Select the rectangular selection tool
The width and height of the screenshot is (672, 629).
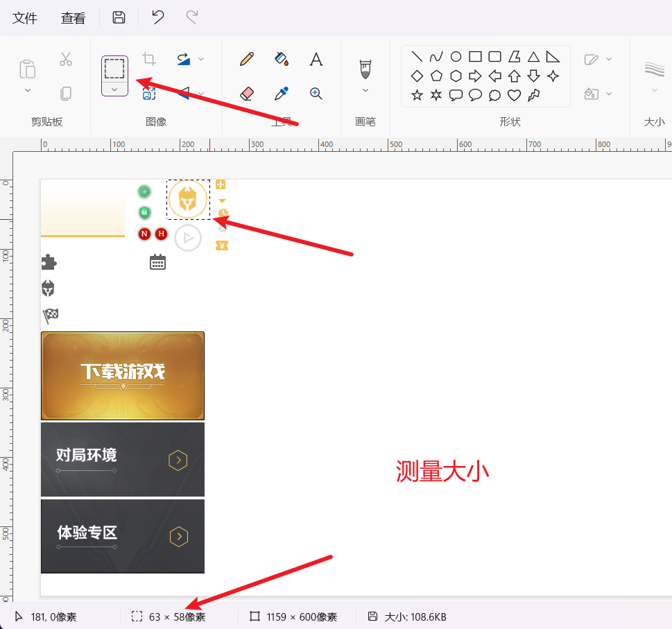pyautogui.click(x=114, y=69)
